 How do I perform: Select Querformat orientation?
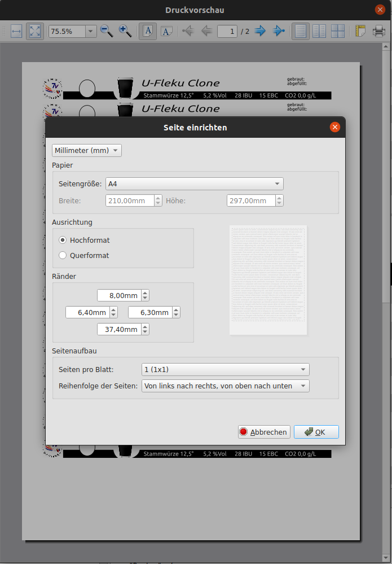pos(63,255)
